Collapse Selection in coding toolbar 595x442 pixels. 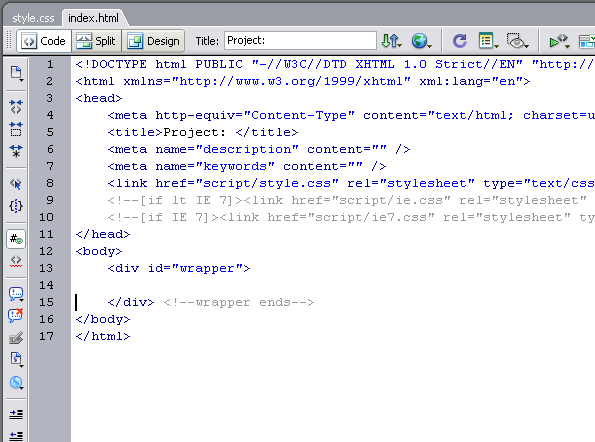tap(16, 129)
